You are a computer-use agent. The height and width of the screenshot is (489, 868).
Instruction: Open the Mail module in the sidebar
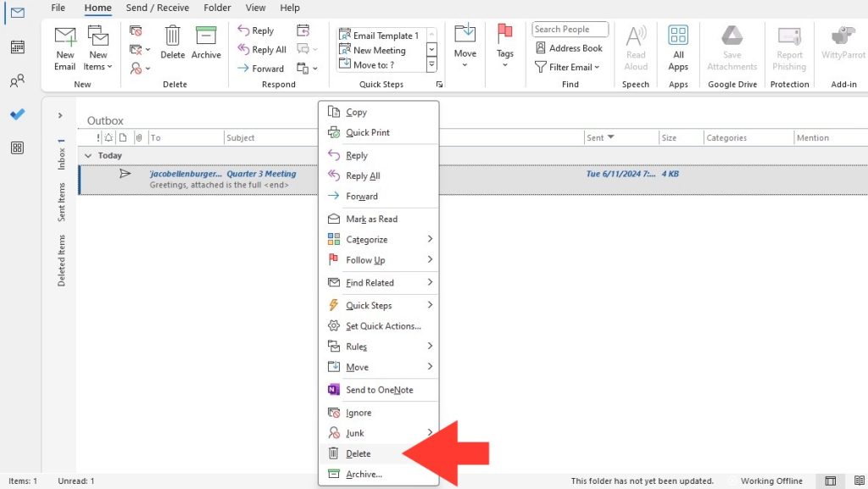tap(17, 12)
